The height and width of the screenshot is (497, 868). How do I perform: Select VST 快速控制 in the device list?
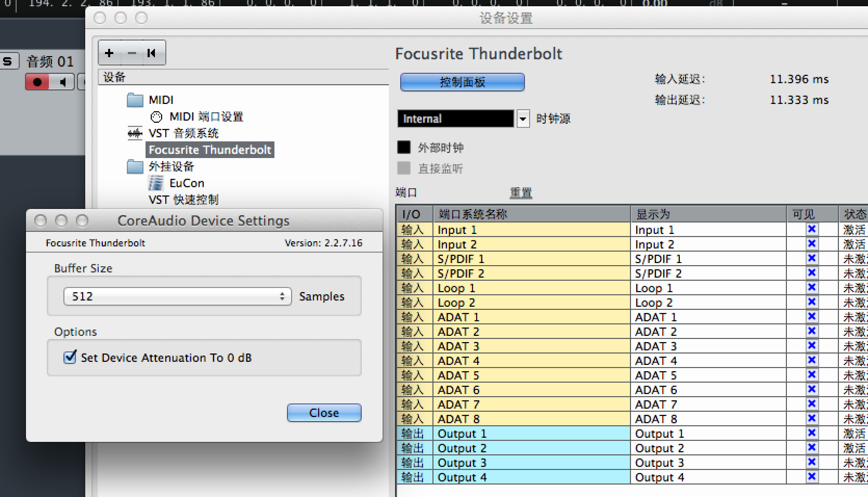point(183,200)
